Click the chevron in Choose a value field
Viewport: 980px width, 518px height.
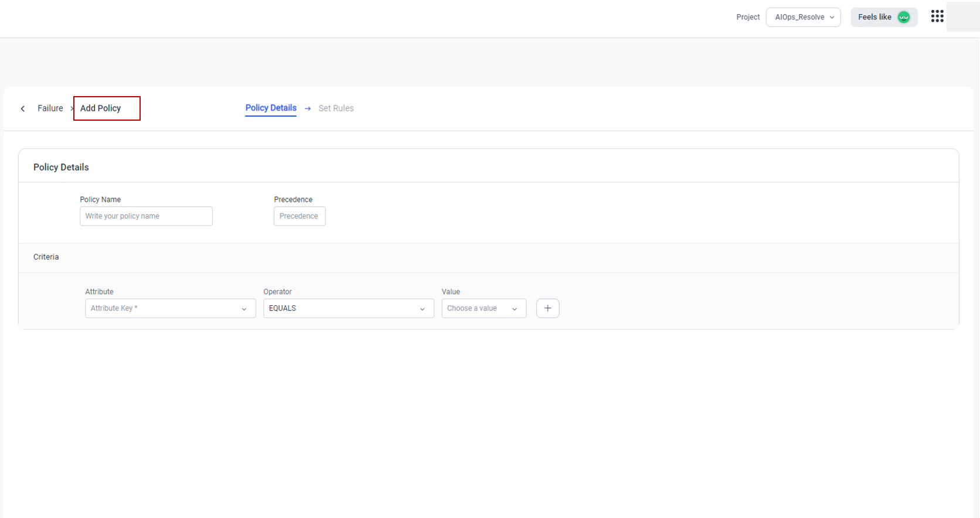[514, 309]
